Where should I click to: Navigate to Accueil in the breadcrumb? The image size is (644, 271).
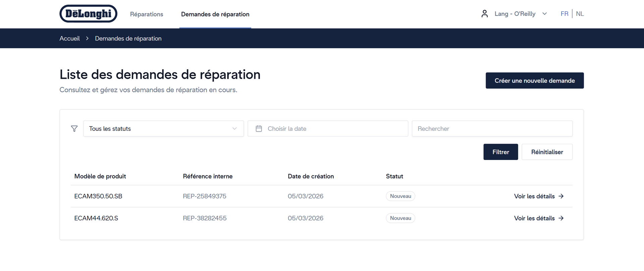tap(69, 39)
